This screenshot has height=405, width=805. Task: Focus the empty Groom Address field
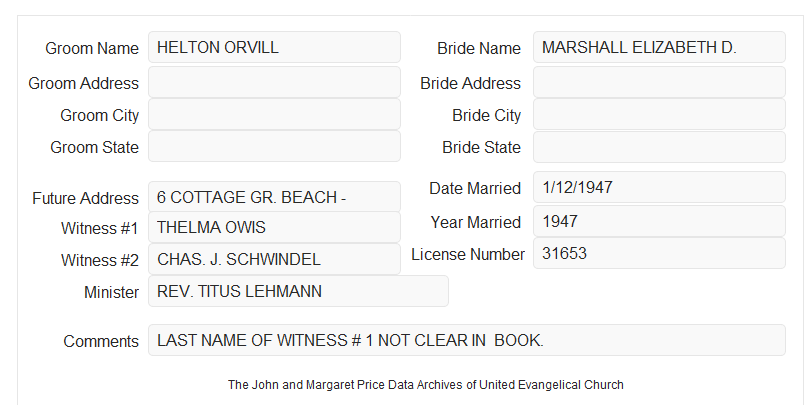pos(274,82)
